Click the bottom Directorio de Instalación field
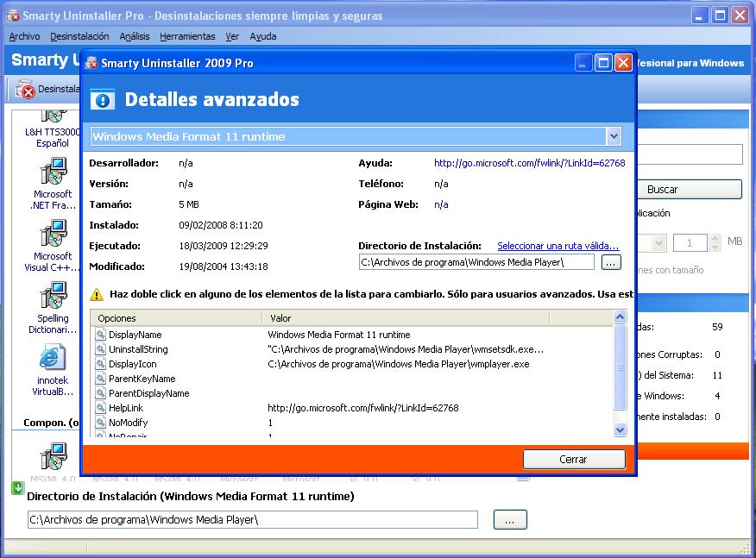Image resolution: width=756 pixels, height=558 pixels. 253,520
